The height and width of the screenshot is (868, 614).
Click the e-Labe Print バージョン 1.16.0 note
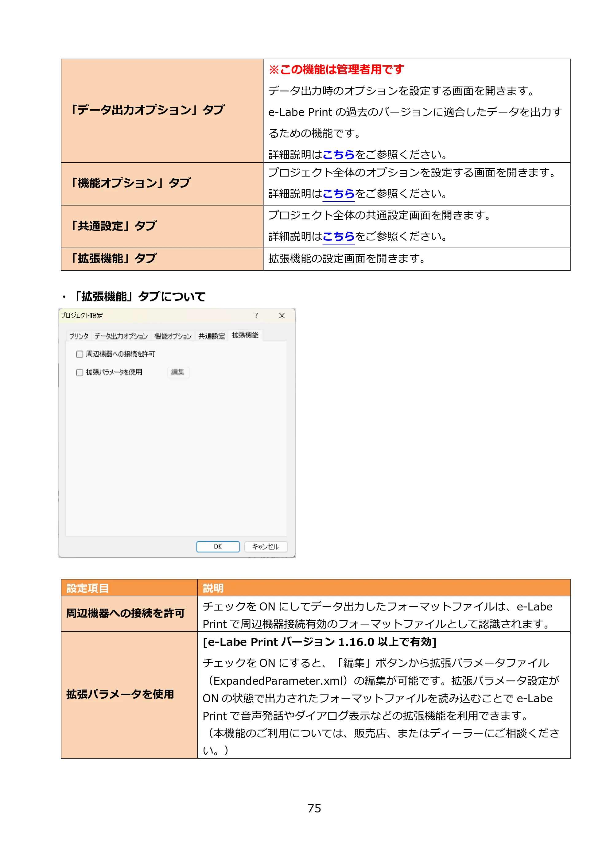320,642
